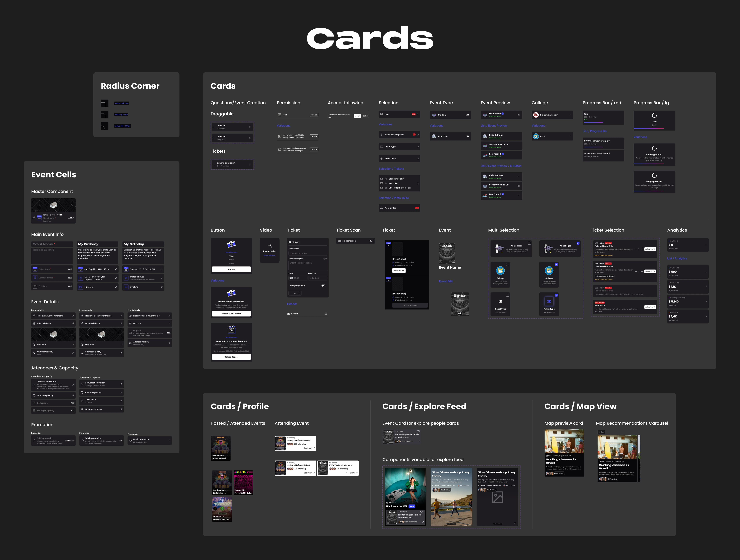Dismiss the Event Name preview with X
The image size is (740, 560).
coord(519,115)
